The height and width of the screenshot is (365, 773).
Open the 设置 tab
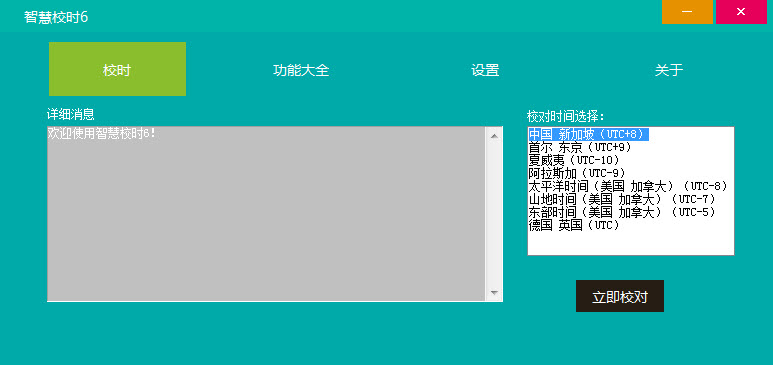pyautogui.click(x=485, y=71)
